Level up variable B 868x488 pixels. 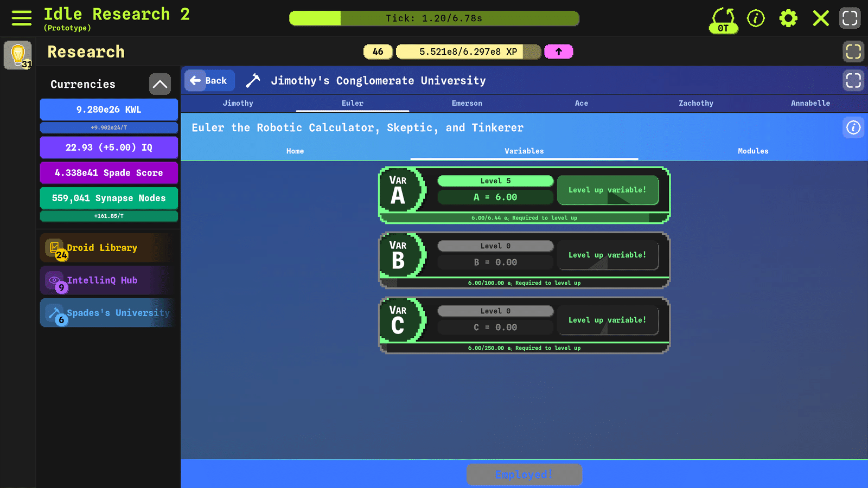click(608, 255)
